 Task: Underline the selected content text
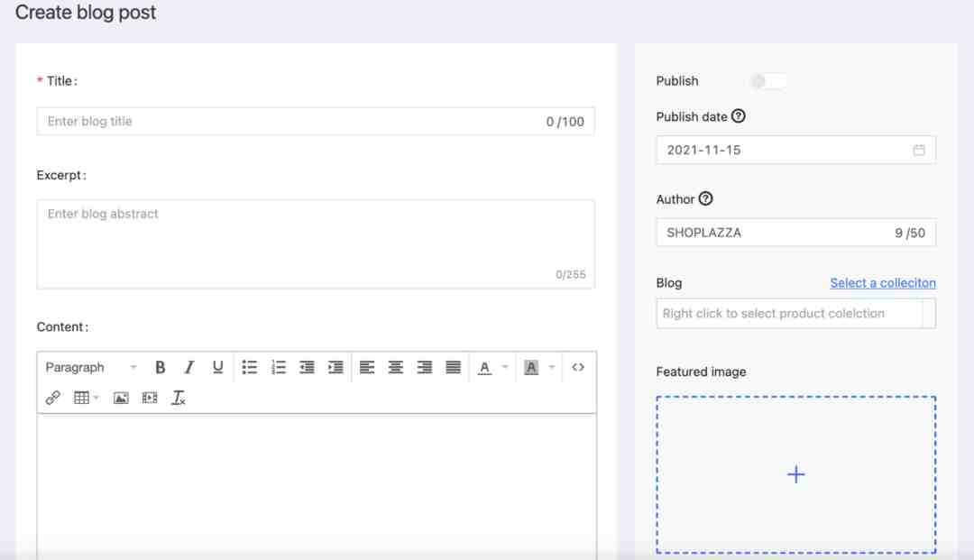click(217, 368)
